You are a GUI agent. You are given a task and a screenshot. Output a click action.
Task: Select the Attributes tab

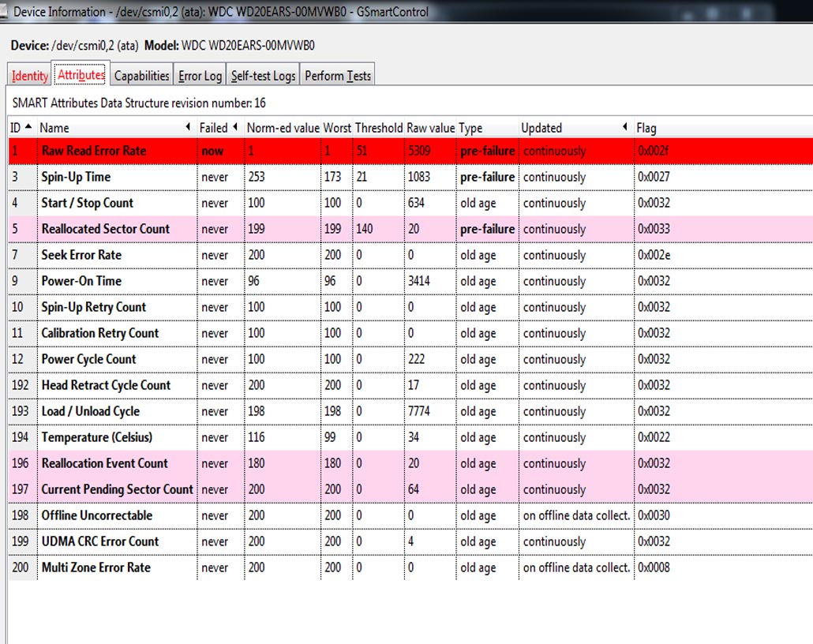point(81,74)
